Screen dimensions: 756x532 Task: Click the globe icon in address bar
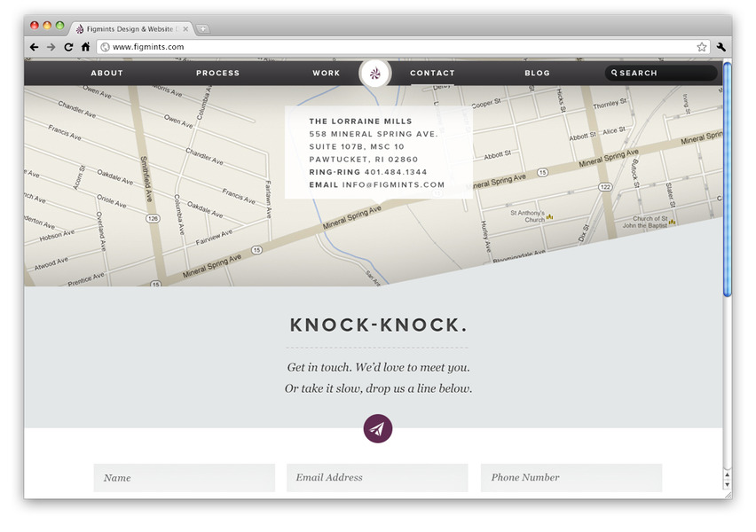point(105,47)
